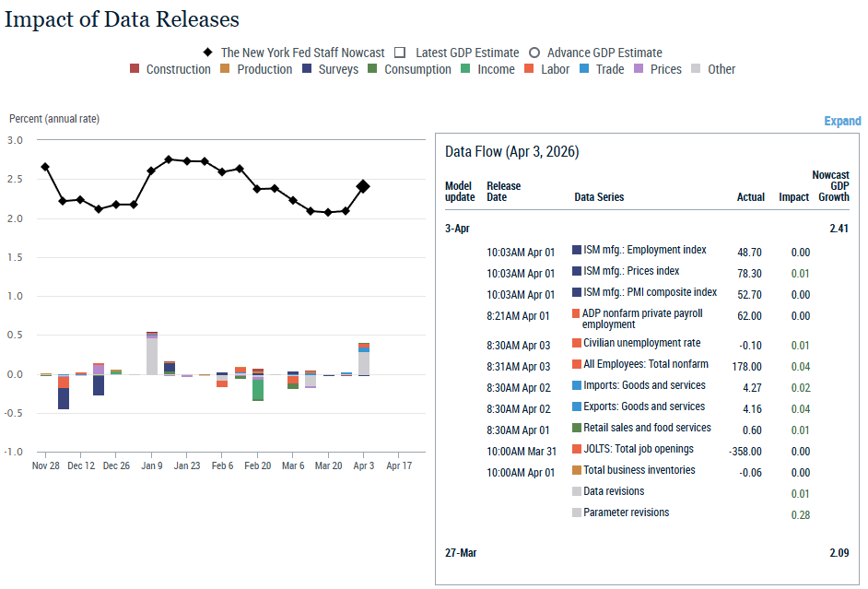Select the Apr 3 nowcast diamond point
Screen dimensions: 868x589
click(363, 186)
